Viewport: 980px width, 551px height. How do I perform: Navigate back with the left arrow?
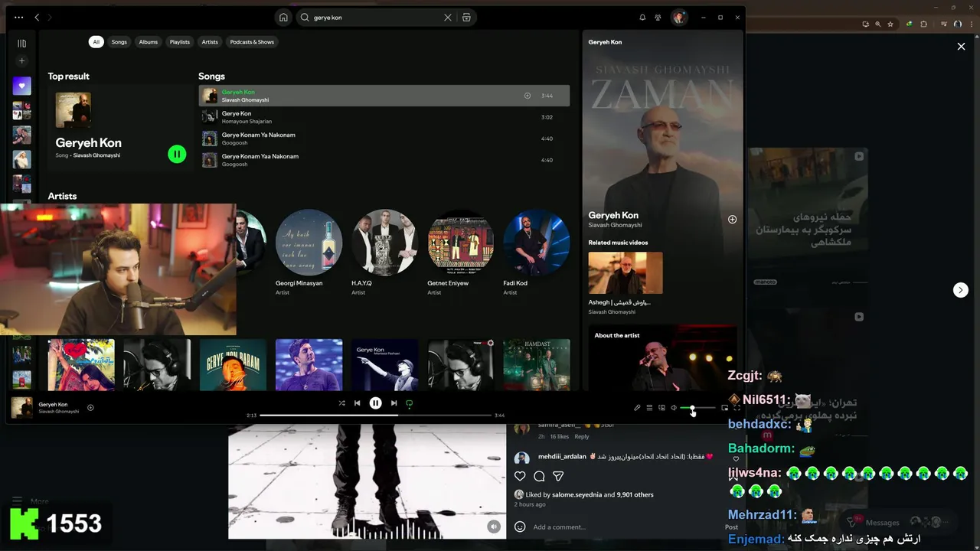(37, 17)
